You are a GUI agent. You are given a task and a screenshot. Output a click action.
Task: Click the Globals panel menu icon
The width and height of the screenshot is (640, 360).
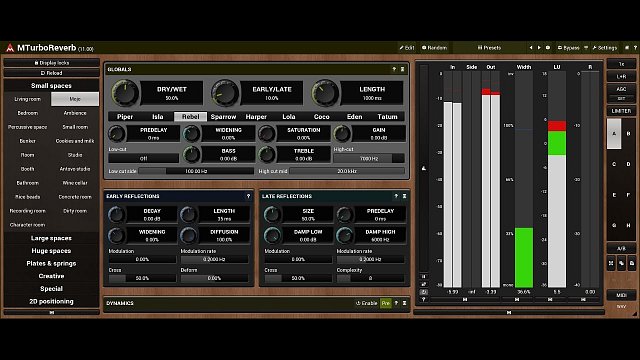pos(402,69)
